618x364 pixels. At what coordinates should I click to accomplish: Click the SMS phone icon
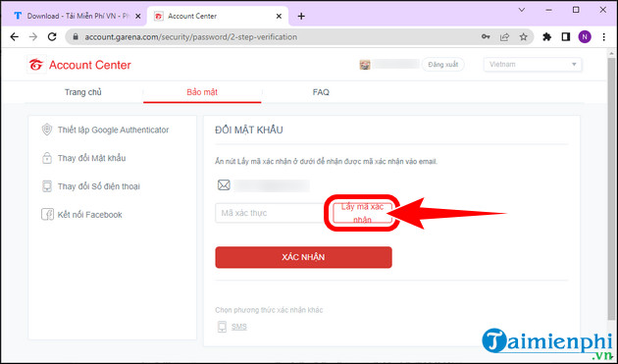tap(222, 327)
